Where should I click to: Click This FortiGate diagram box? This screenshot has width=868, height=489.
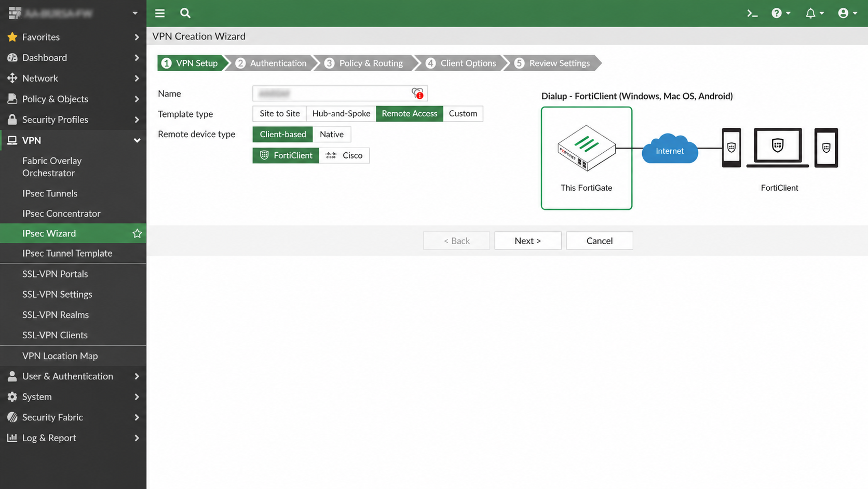coord(587,158)
